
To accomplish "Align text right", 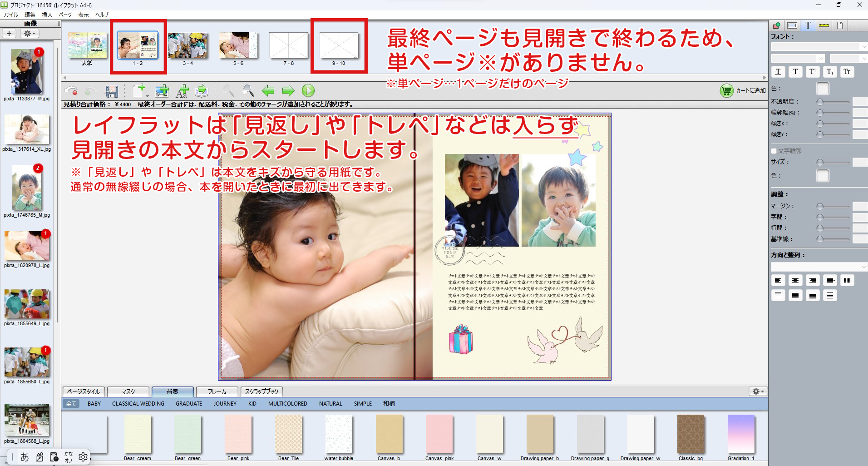I will [x=813, y=281].
